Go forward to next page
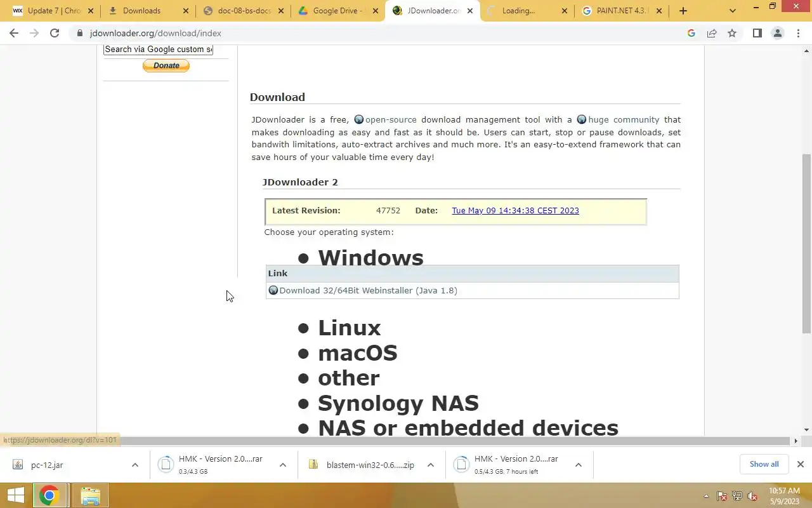Screen dimensions: 812x508 (x=34, y=33)
